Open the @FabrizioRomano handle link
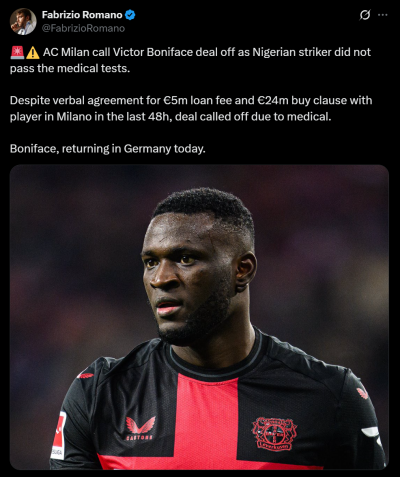 [x=83, y=28]
